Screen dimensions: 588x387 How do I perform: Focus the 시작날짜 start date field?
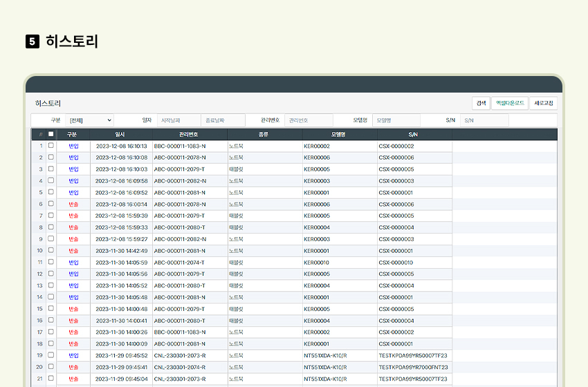coord(179,120)
